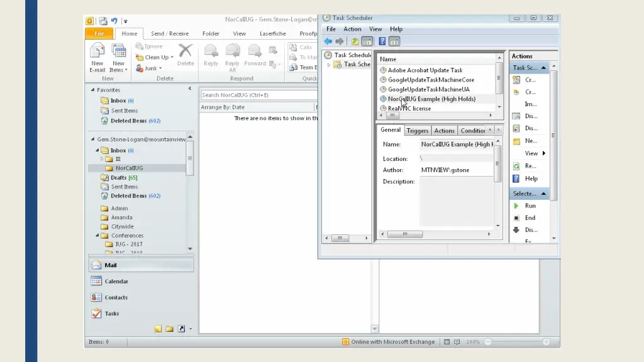Click Mail navigation button
The image size is (644, 362).
tap(141, 265)
